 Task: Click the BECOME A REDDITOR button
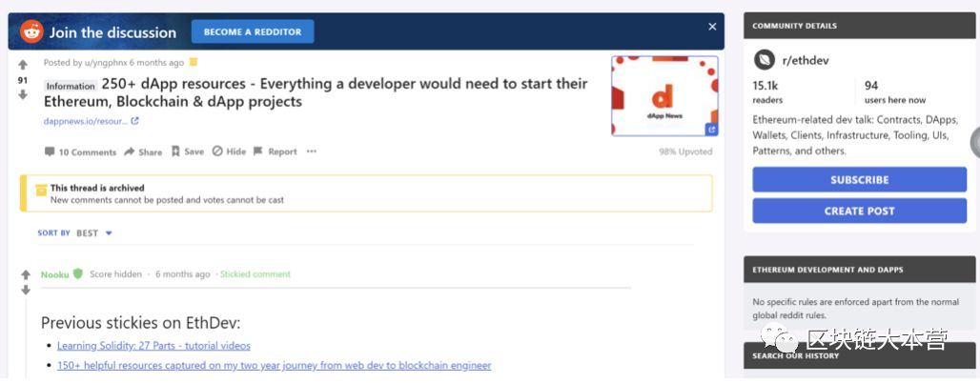coord(253,31)
